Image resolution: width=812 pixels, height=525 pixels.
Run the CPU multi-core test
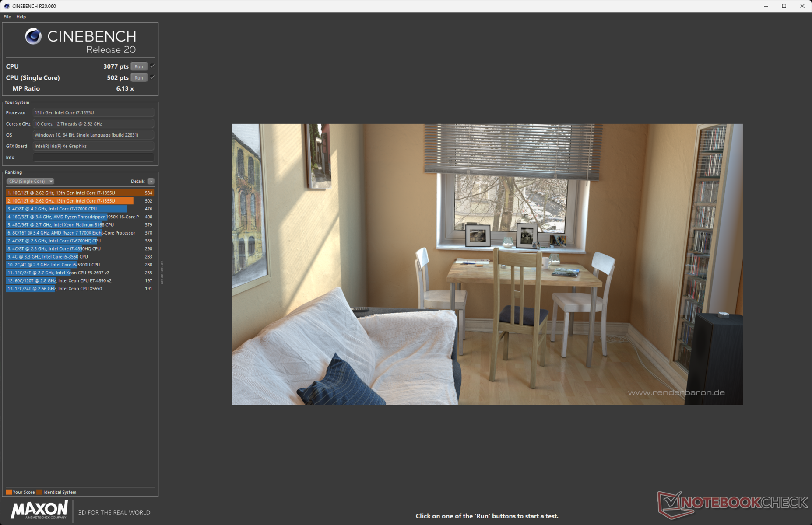(139, 66)
